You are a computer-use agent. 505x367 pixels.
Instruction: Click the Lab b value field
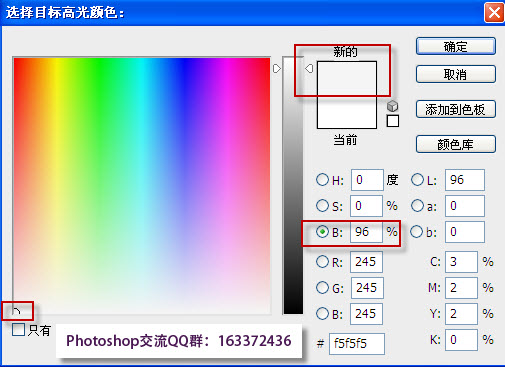tap(465, 232)
